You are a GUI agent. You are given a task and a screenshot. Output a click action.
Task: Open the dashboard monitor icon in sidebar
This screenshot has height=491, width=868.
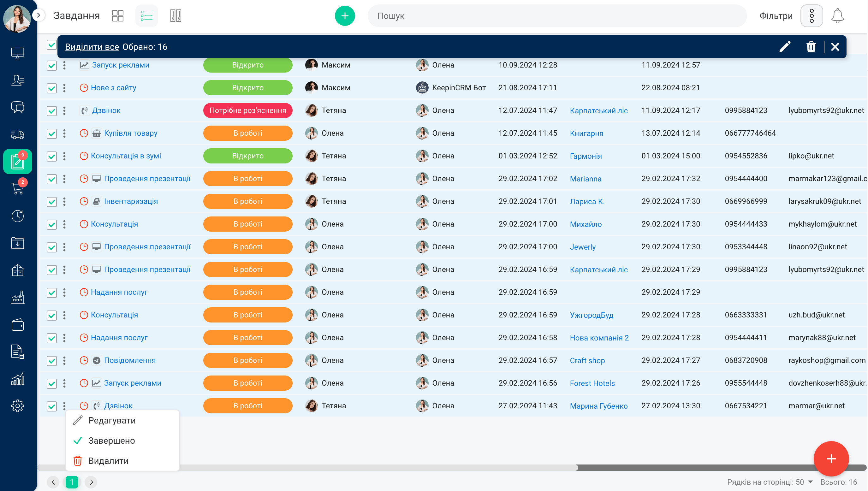[x=18, y=53]
